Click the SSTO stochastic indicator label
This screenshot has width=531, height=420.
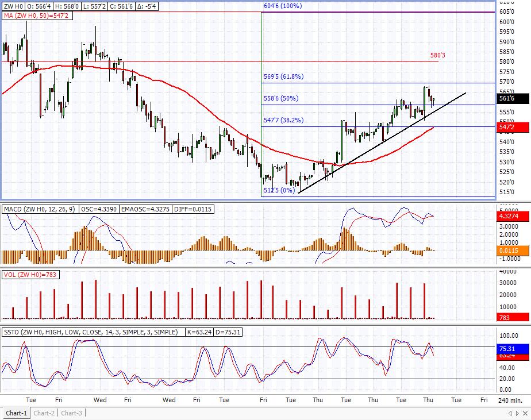(93, 332)
